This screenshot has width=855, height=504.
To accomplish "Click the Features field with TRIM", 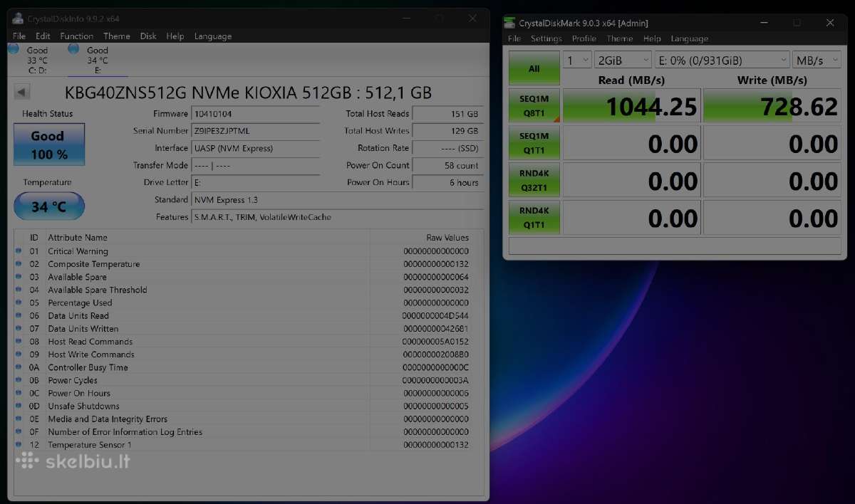I will pyautogui.click(x=338, y=217).
